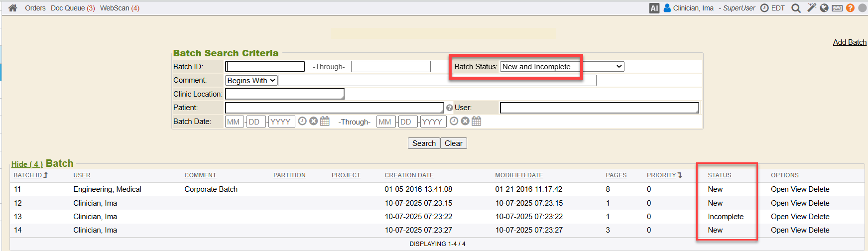Set start Batch Date to now via clock icon
This screenshot has height=251, width=868.
[x=302, y=121]
